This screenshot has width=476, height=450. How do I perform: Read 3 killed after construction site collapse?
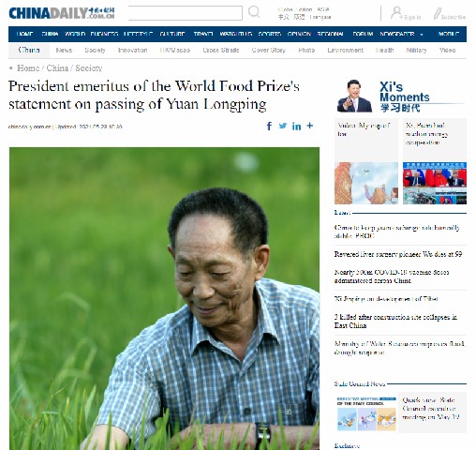pyautogui.click(x=395, y=321)
